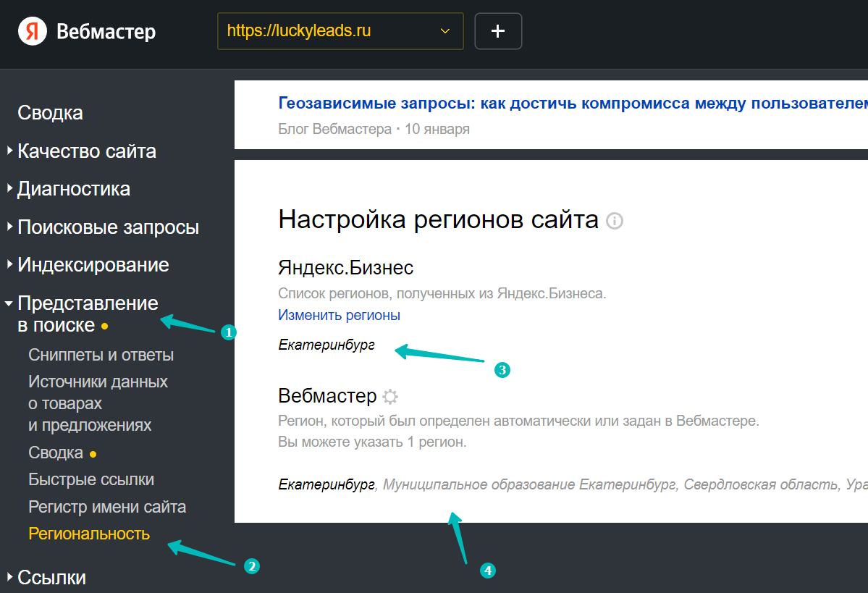Expand the Качество сайта section

[86, 151]
